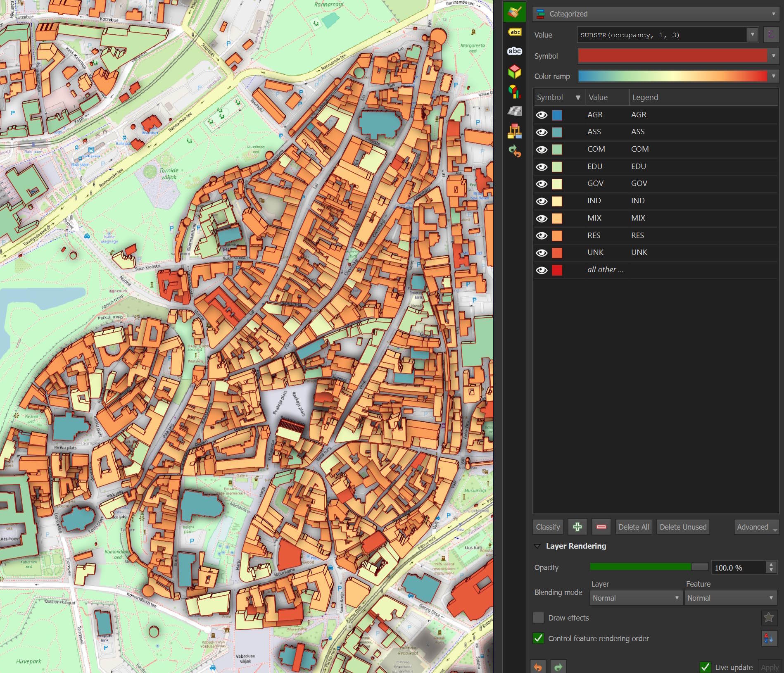Viewport: 784px width, 673px height.
Task: Uncheck Control feature rendering order
Action: [x=538, y=638]
